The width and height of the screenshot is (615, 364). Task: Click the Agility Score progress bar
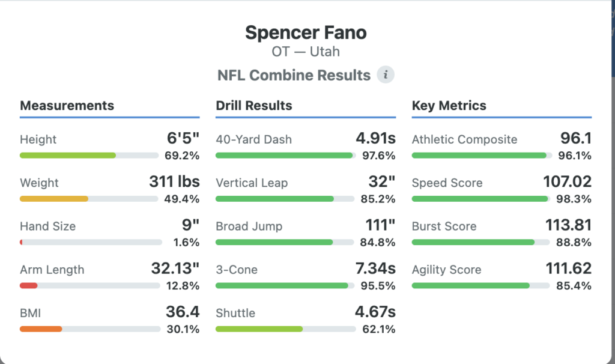(x=480, y=286)
